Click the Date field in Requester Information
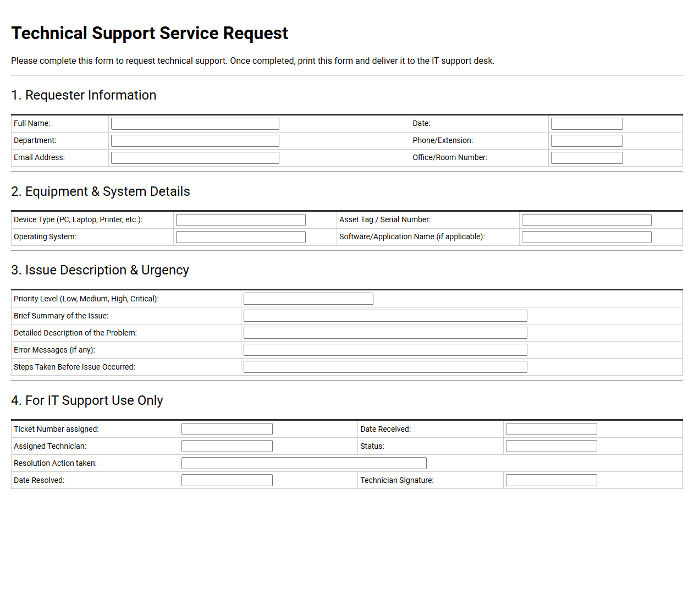This screenshot has height=616, width=694. click(587, 124)
